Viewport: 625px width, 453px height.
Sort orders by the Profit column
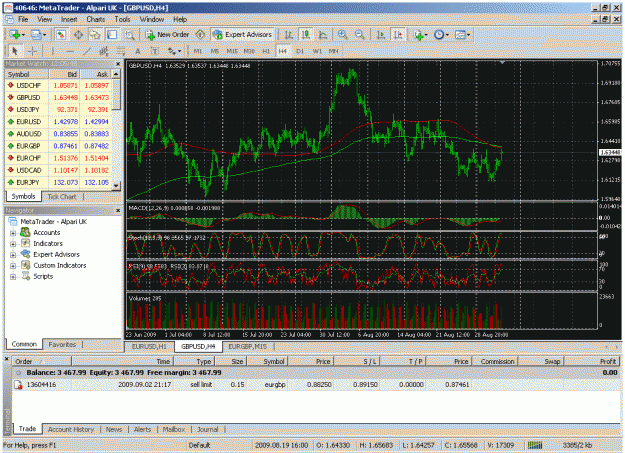coord(593,361)
